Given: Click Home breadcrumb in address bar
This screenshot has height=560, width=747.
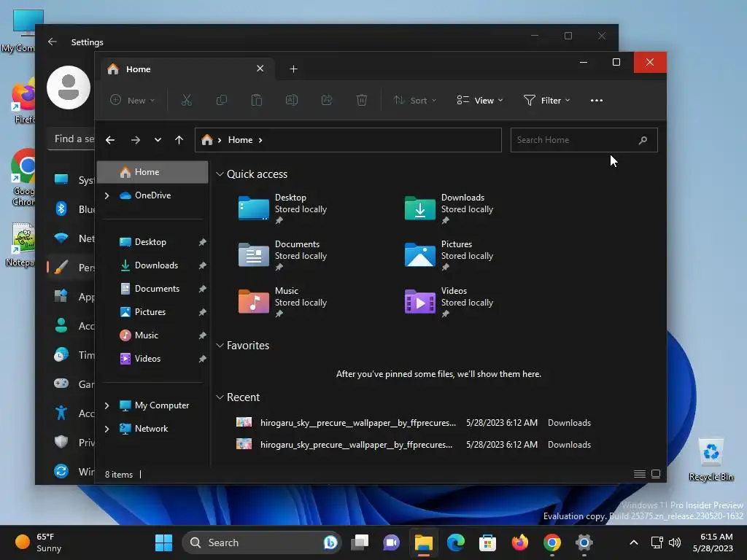Looking at the screenshot, I should pos(240,140).
